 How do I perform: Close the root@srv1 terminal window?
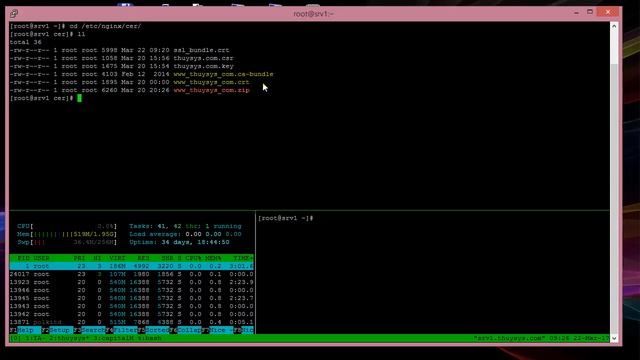pos(608,12)
